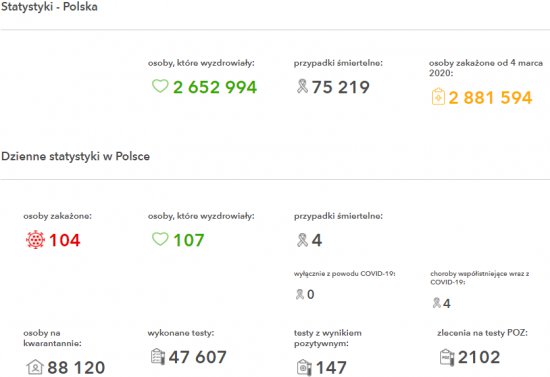Click the wykonane testy label
Screen dimensions: 550x377
pos(181,333)
